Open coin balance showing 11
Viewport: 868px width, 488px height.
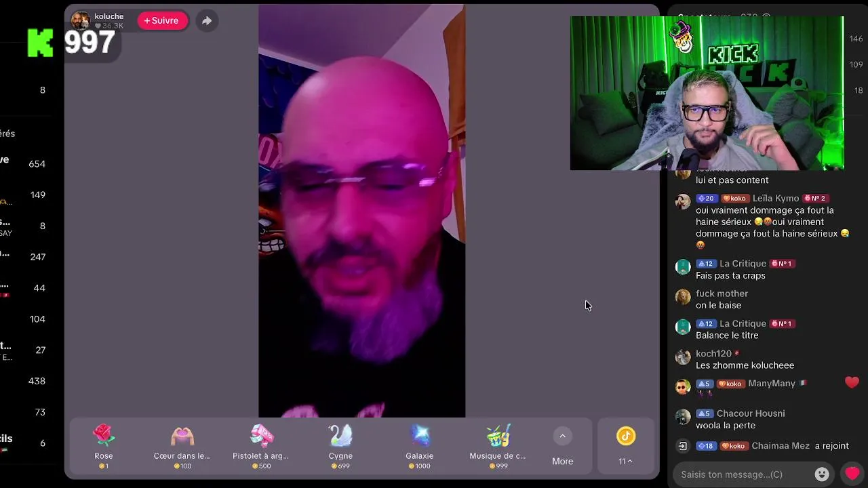tap(625, 446)
